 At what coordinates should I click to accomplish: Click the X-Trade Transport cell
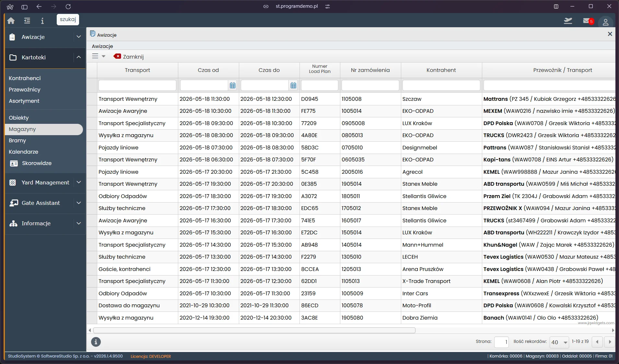[441, 281]
